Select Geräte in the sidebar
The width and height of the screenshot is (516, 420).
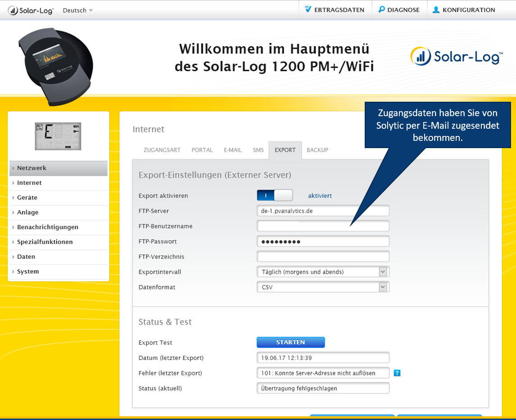(x=59, y=198)
